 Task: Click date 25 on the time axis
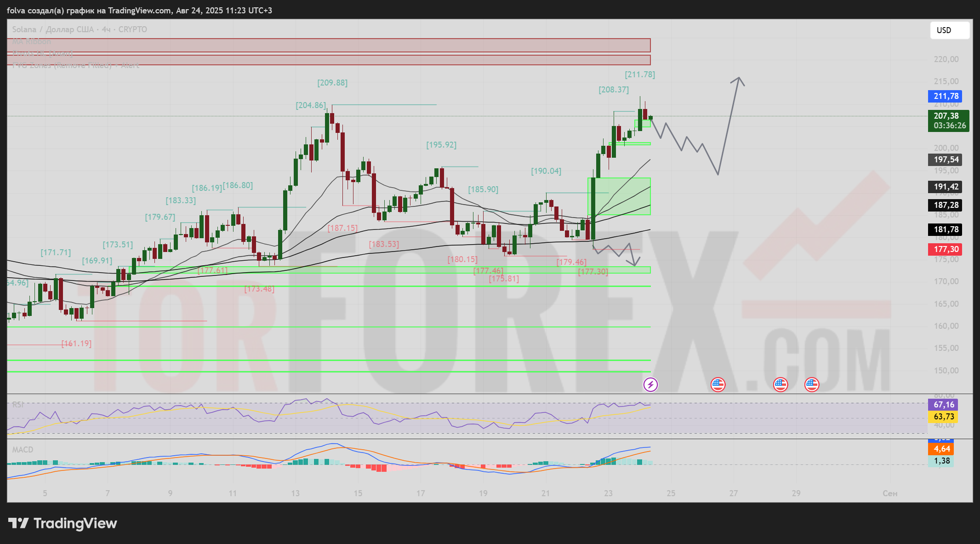click(671, 493)
